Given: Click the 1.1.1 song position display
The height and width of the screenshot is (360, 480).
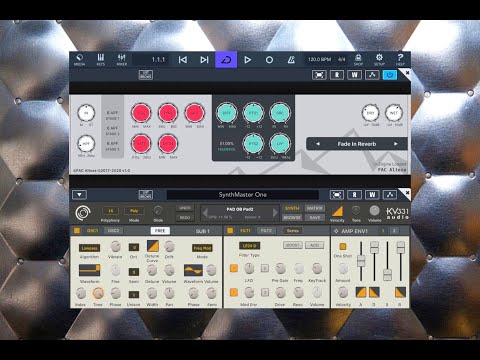Looking at the screenshot, I should (158, 60).
